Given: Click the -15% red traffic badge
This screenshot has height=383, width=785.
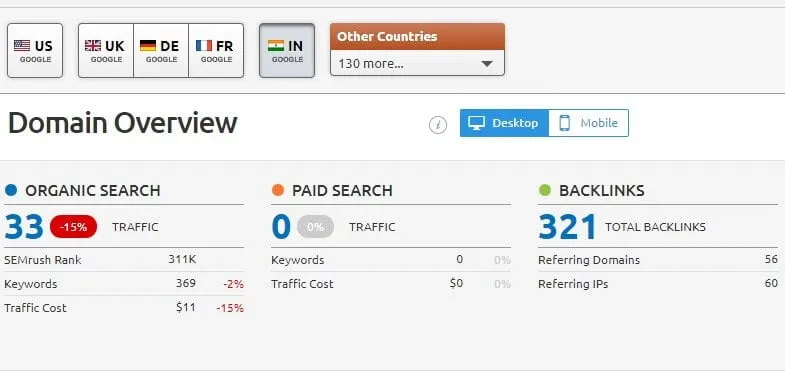Looking at the screenshot, I should 74,227.
